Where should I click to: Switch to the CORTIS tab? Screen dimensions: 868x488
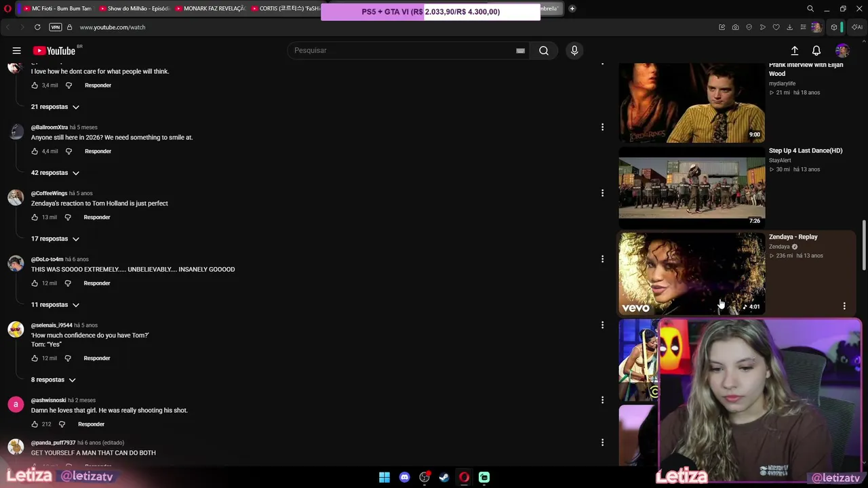pos(285,9)
